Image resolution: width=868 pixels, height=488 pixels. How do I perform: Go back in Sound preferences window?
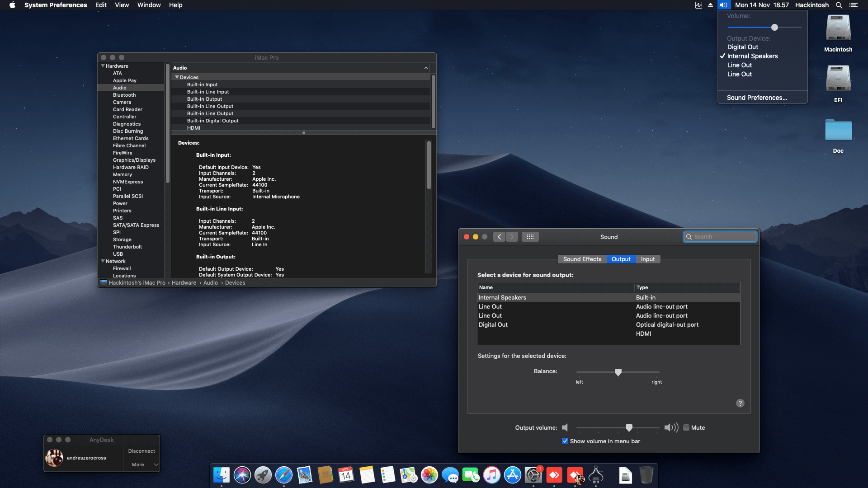click(x=499, y=237)
